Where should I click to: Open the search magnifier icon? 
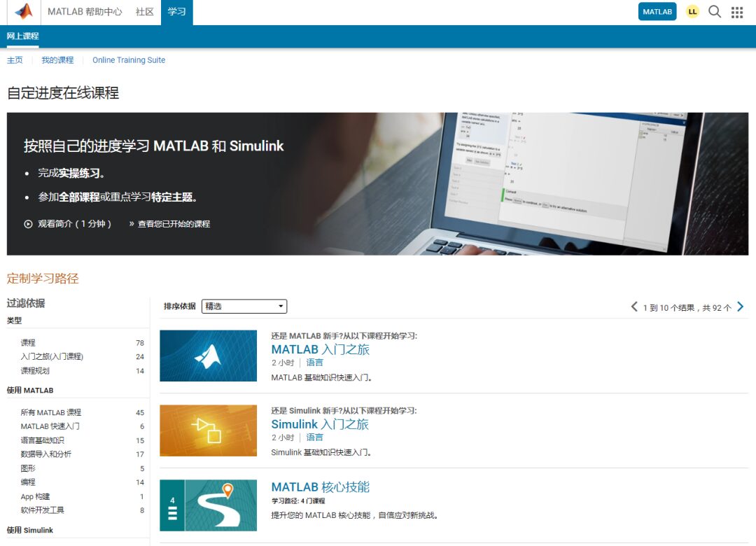pos(715,12)
